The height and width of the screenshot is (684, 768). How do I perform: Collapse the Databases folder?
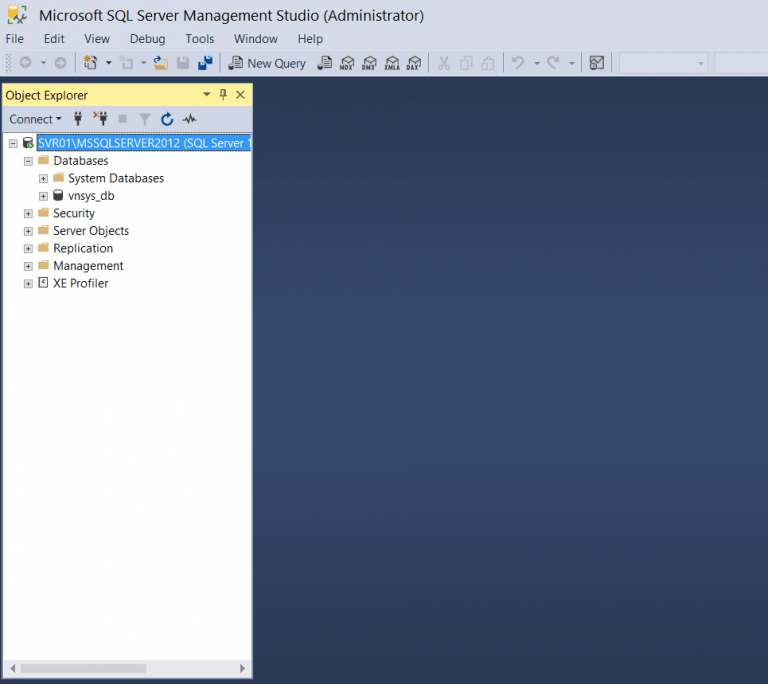click(28, 161)
